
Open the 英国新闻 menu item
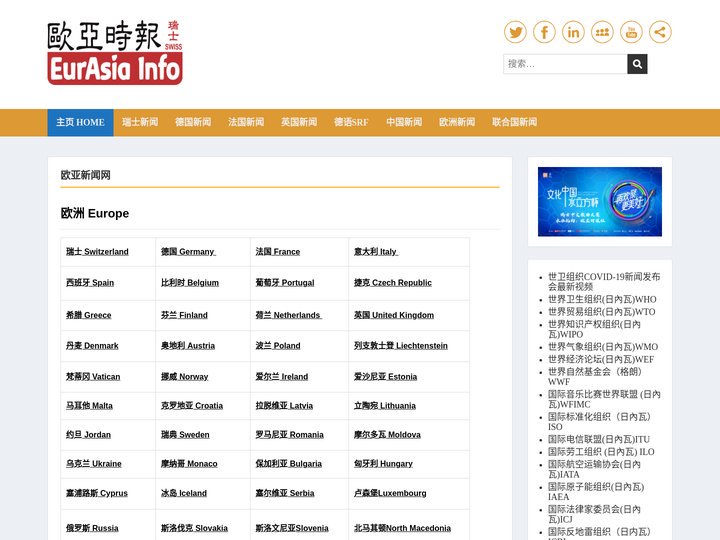pyautogui.click(x=299, y=123)
